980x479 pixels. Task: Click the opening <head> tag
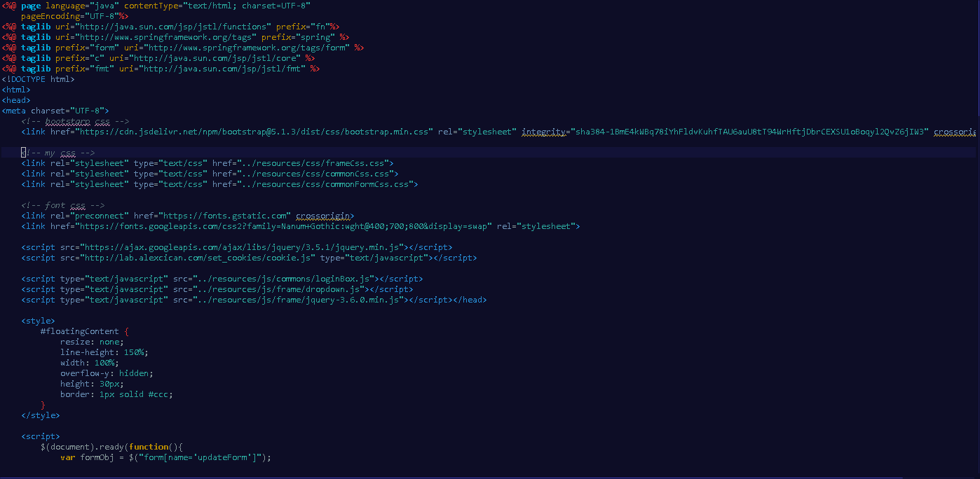click(16, 100)
